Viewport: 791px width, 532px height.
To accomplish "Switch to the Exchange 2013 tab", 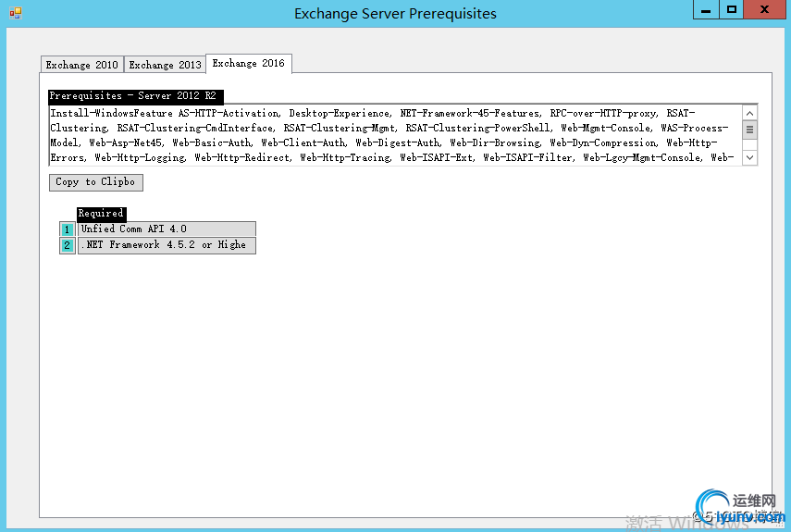I will click(165, 65).
